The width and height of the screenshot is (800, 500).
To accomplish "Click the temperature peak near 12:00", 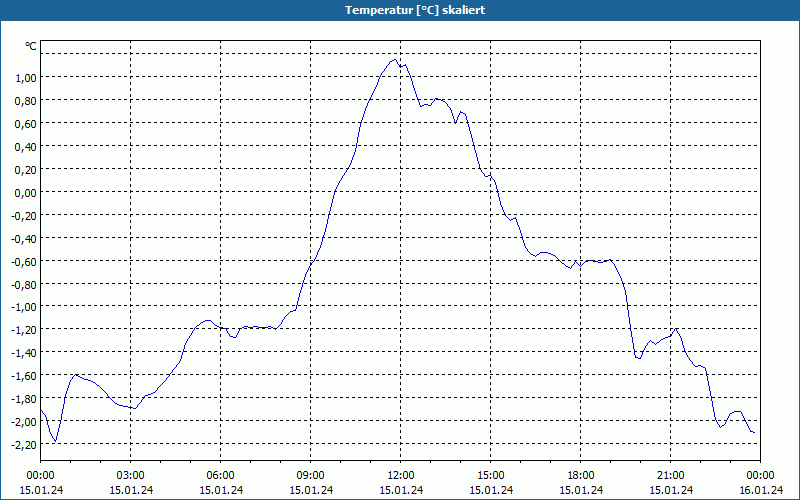I will 394,60.
